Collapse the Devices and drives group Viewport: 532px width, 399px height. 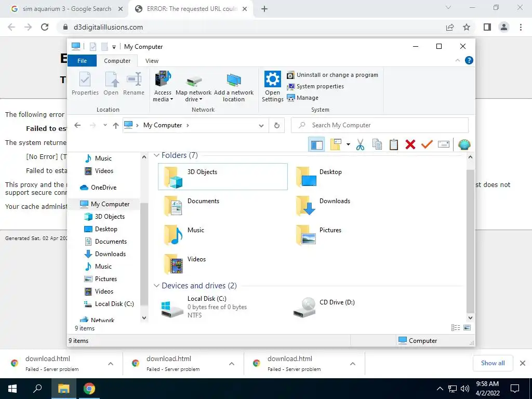click(156, 286)
